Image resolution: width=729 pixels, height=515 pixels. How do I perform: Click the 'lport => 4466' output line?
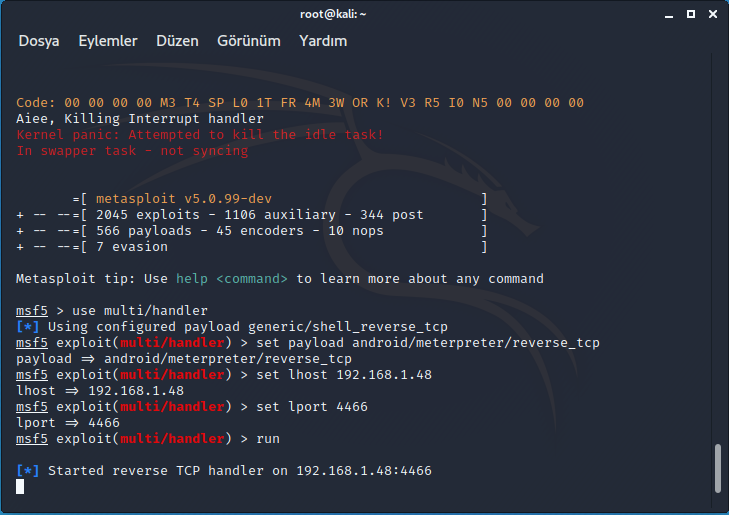(68, 423)
